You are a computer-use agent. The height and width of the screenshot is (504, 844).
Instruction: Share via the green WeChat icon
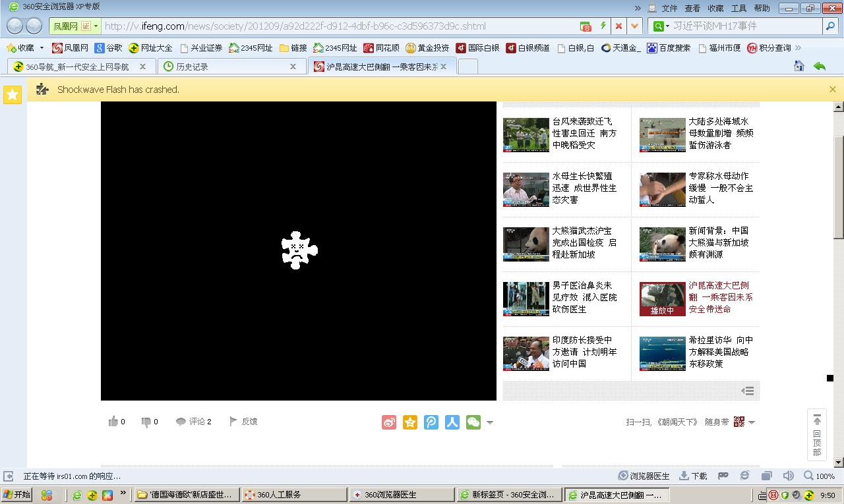point(473,422)
